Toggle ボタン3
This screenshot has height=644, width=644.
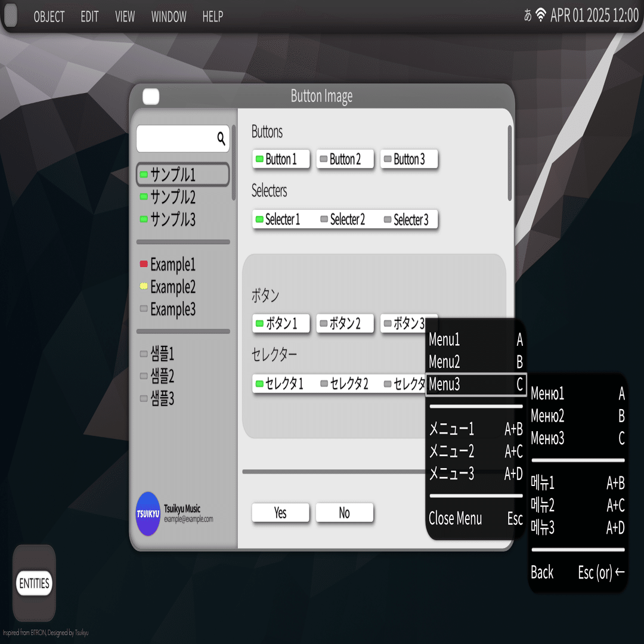[x=403, y=323]
